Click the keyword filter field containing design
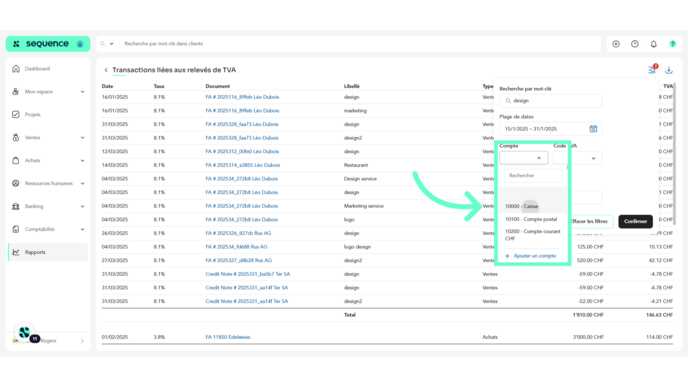This screenshot has width=688, height=387. [x=551, y=100]
